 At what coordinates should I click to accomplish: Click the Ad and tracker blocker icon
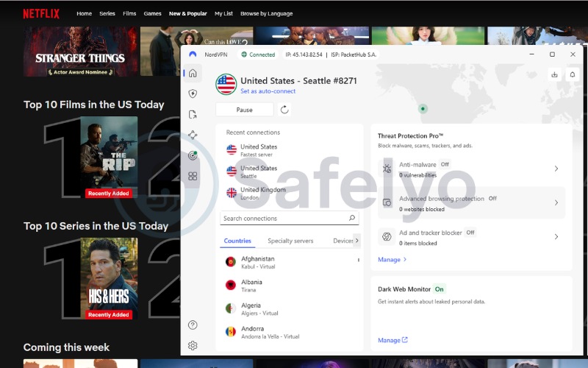[387, 236]
